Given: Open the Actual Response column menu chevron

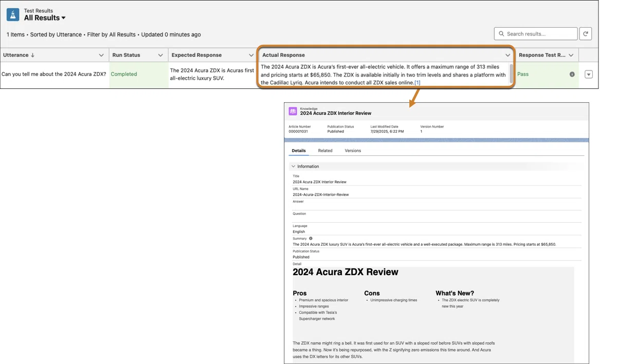Looking at the screenshot, I should tap(508, 55).
